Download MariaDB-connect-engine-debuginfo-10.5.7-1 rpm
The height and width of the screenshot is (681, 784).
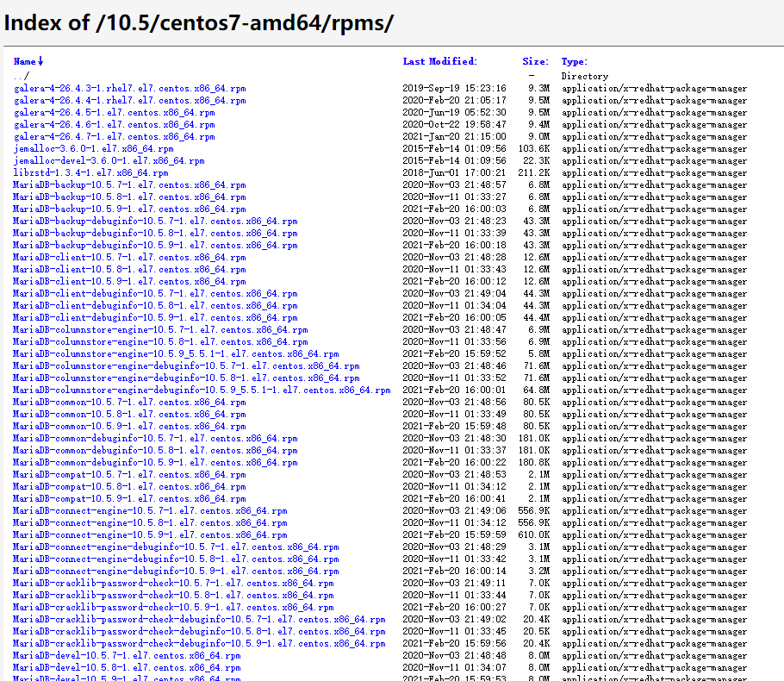click(x=176, y=547)
